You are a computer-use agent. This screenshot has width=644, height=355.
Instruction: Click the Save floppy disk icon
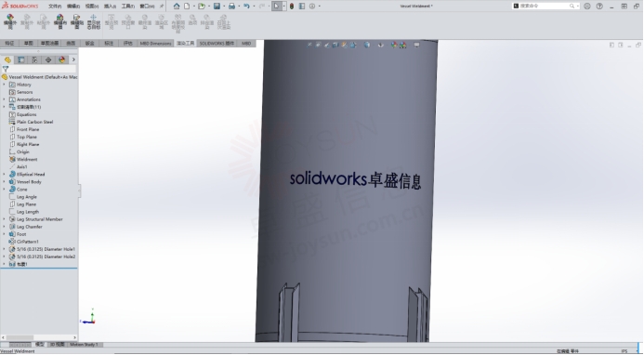point(217,7)
